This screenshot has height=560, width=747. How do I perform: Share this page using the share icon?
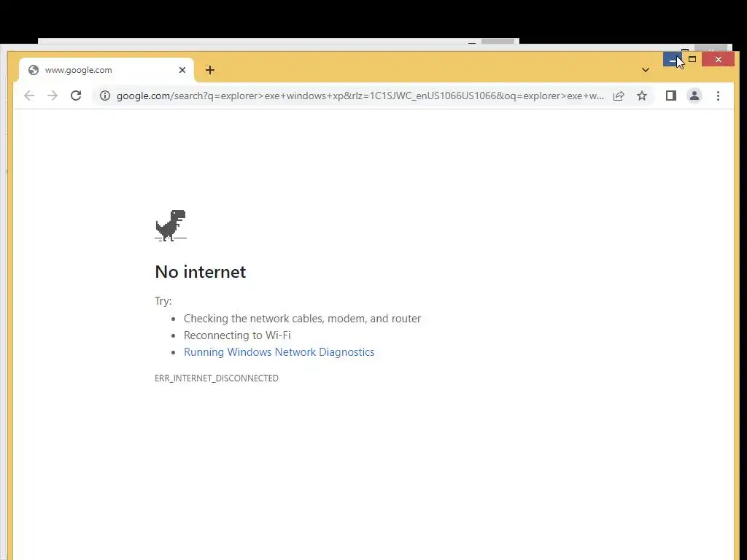pos(619,96)
